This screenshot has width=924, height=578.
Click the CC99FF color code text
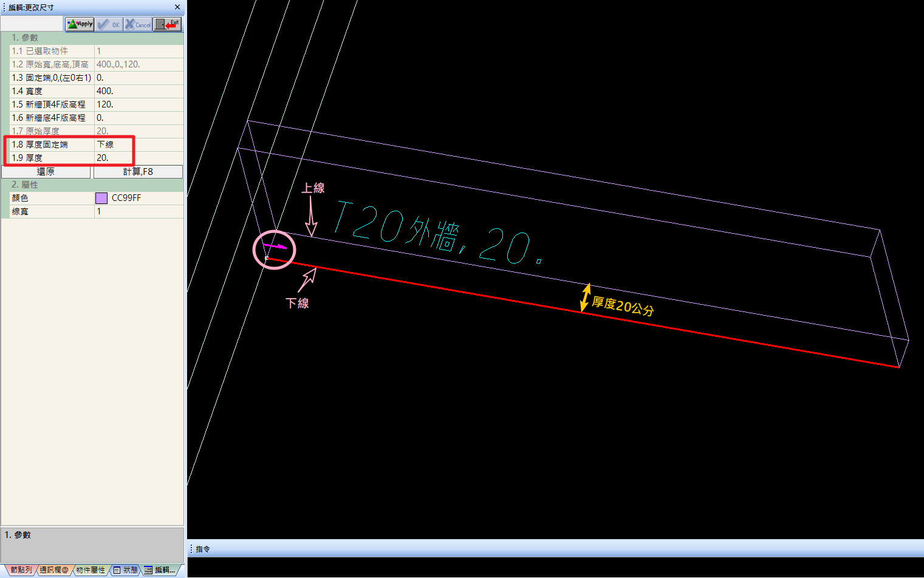click(126, 198)
